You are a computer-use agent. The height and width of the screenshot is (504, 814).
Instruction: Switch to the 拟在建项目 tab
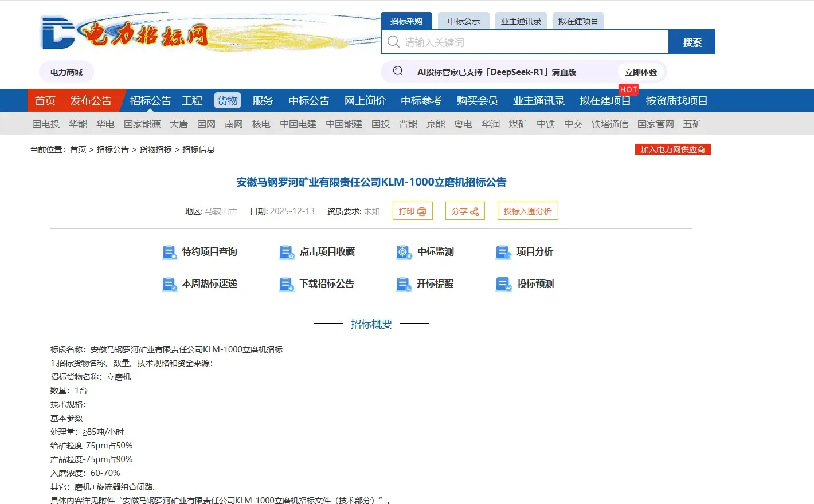pyautogui.click(x=578, y=21)
